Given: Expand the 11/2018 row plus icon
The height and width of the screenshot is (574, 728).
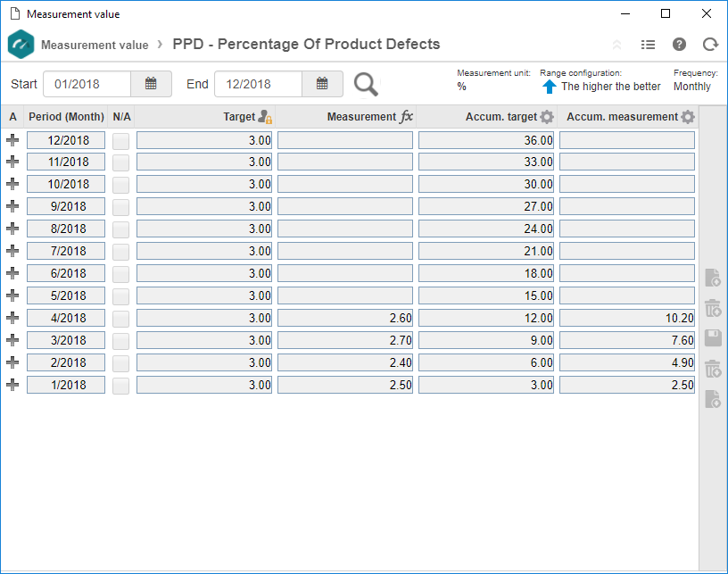Looking at the screenshot, I should click(x=12, y=162).
